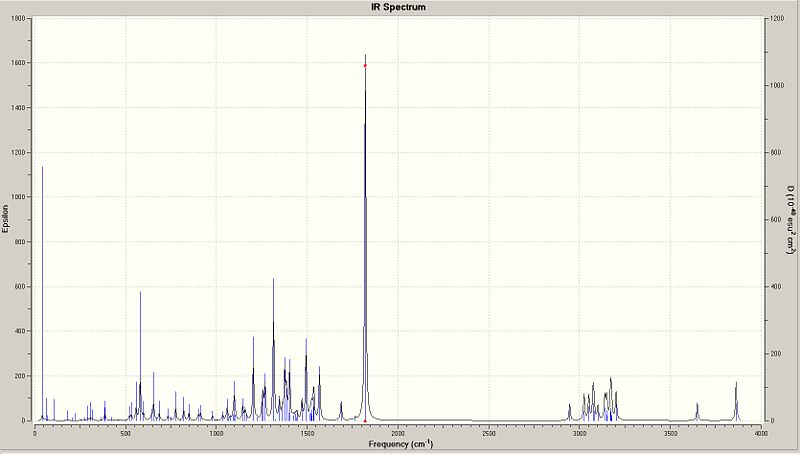Click the '1500' tick on Frequency axis
The width and height of the screenshot is (800, 454).
coord(307,433)
